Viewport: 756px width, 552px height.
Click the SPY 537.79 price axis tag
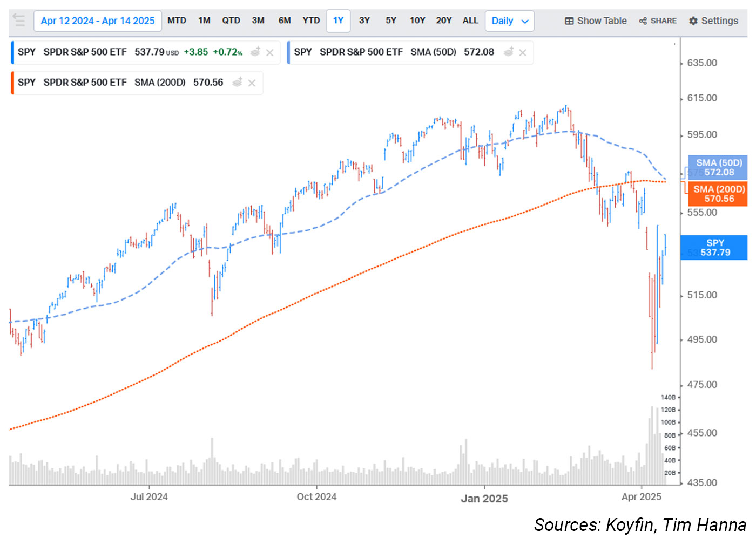pos(714,248)
